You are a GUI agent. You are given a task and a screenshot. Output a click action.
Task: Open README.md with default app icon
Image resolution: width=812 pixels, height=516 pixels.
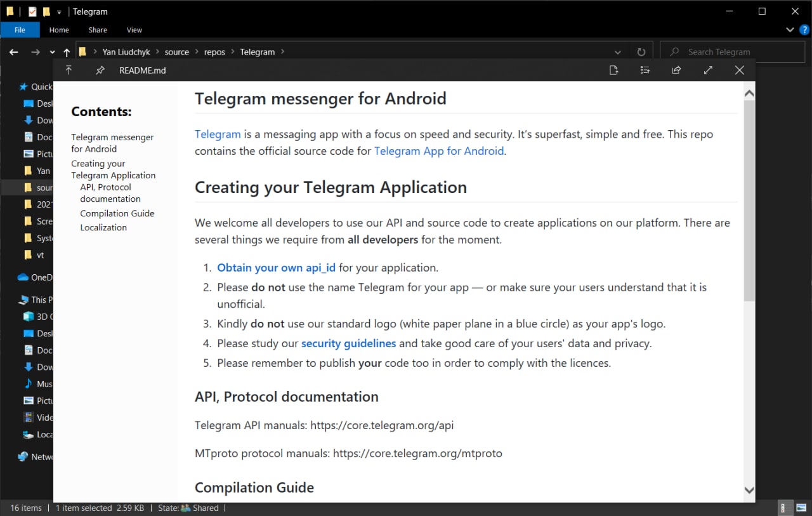coord(613,70)
